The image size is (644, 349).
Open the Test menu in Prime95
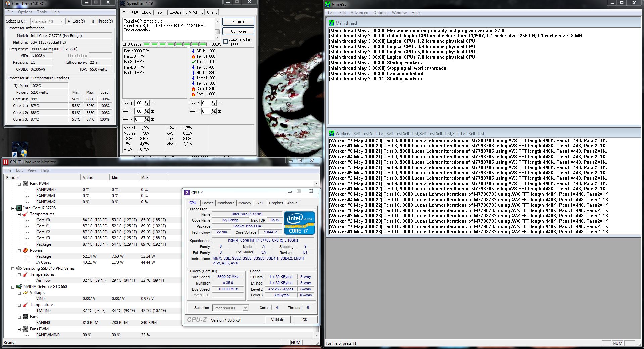(x=331, y=13)
